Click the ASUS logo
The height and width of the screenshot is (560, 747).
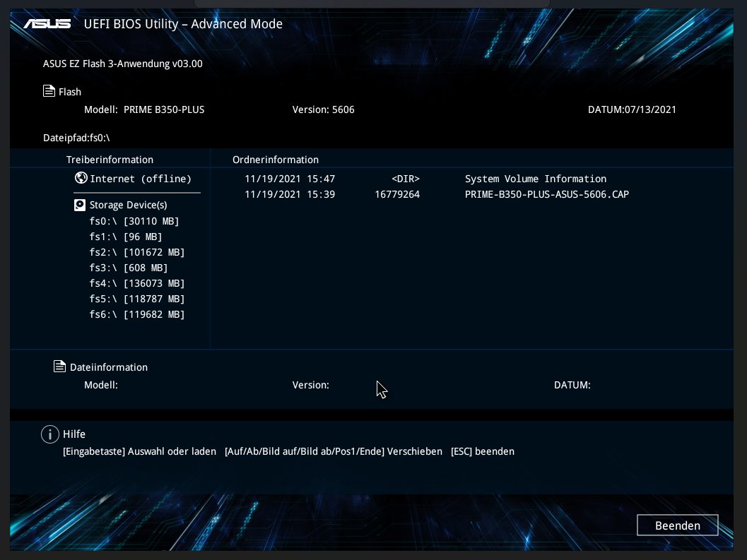click(47, 24)
